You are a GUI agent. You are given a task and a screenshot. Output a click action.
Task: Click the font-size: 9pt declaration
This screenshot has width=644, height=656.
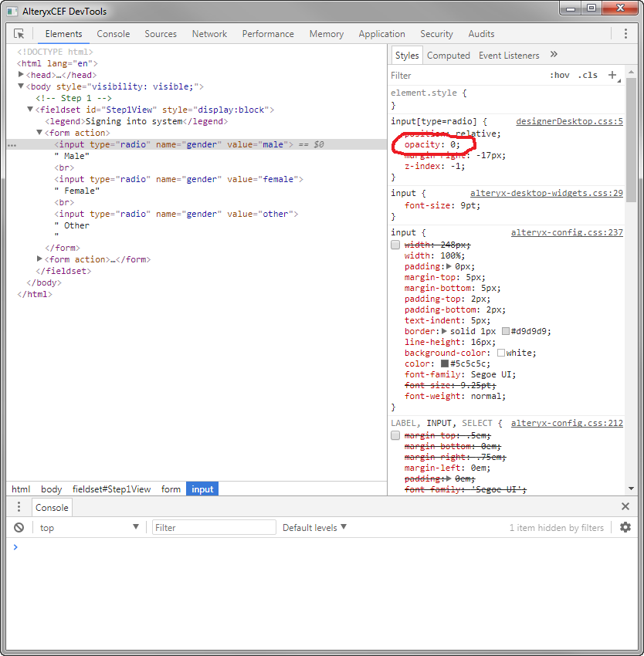(442, 205)
